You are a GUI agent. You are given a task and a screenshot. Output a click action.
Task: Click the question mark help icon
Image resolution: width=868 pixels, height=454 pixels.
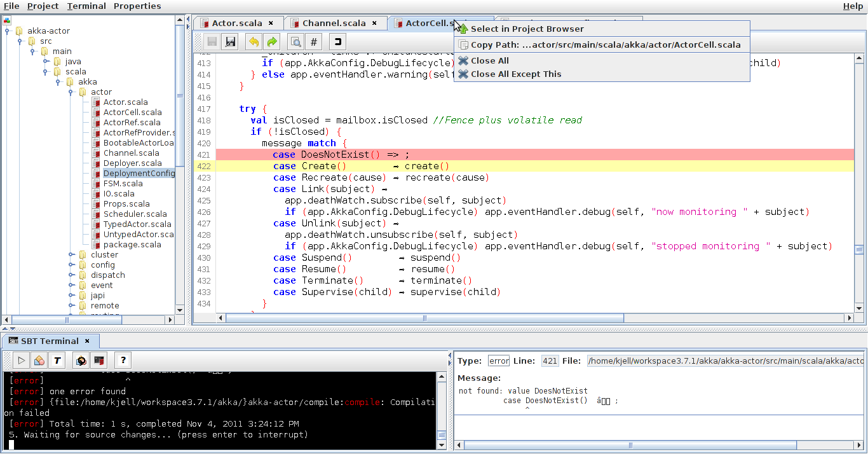(x=123, y=361)
